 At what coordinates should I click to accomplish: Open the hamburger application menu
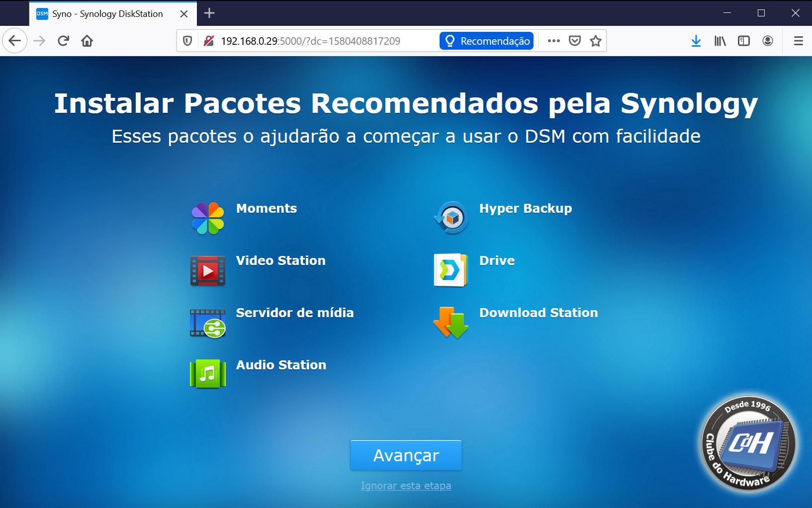[799, 41]
